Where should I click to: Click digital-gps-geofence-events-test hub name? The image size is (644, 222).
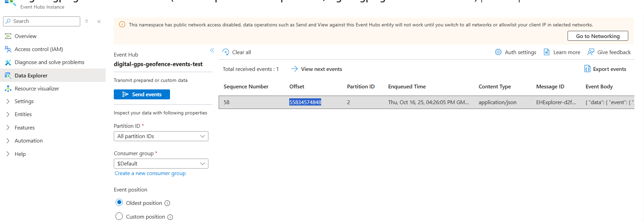[158, 64]
